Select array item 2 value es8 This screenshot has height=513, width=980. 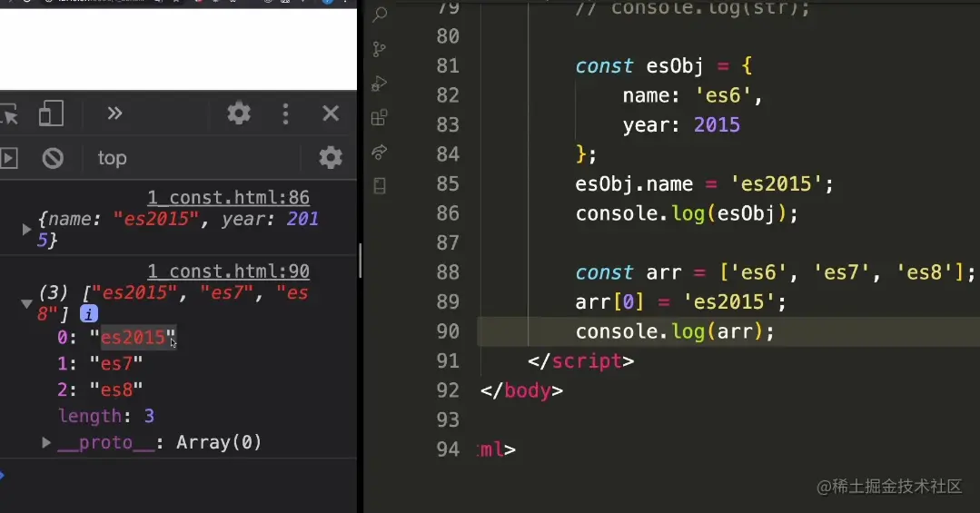pos(116,390)
